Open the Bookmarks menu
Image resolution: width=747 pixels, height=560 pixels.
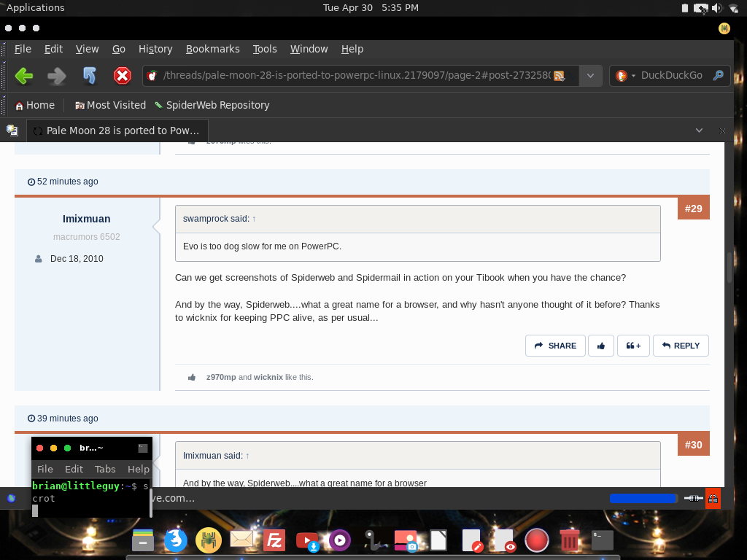point(212,49)
